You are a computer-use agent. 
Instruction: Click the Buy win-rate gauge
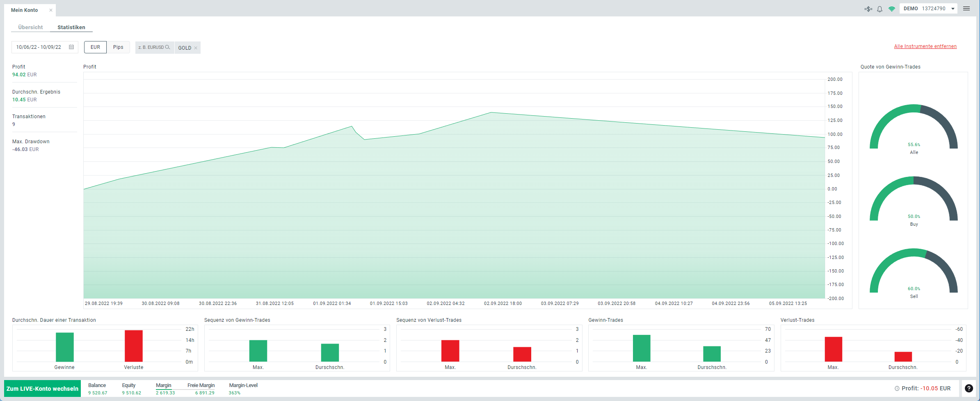(914, 199)
